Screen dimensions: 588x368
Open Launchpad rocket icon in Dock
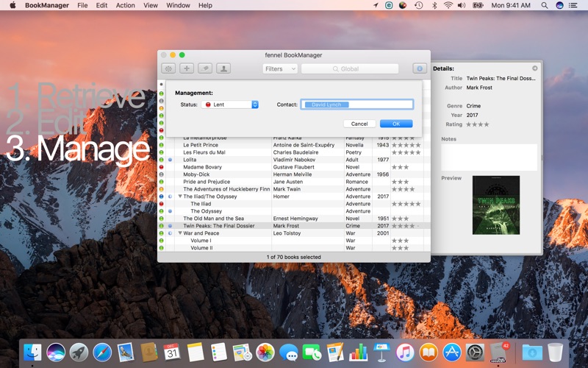pyautogui.click(x=79, y=353)
